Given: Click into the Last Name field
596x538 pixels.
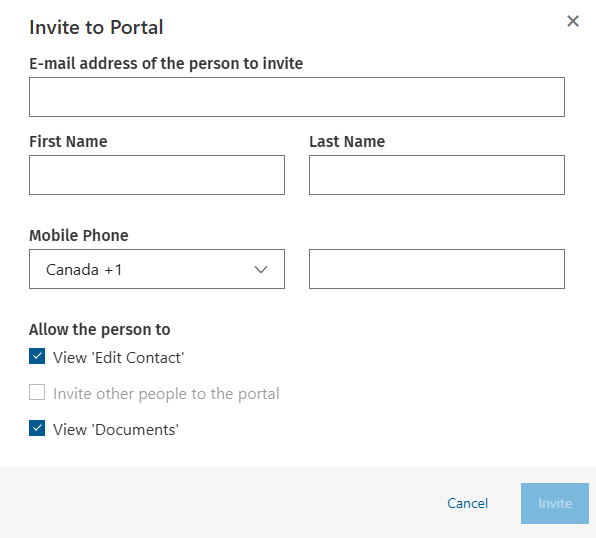Looking at the screenshot, I should [x=437, y=175].
